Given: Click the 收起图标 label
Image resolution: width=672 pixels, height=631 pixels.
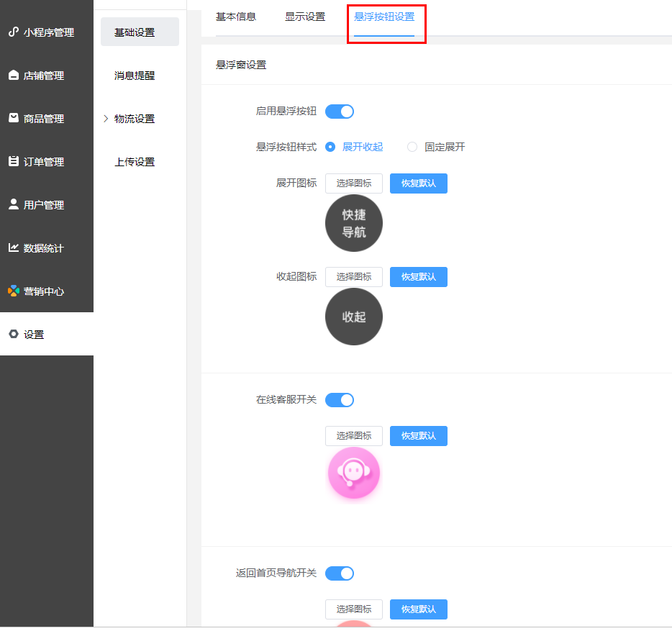Looking at the screenshot, I should click(296, 276).
